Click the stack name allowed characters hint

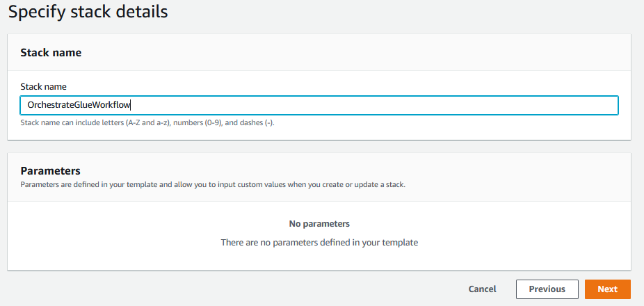[152, 122]
